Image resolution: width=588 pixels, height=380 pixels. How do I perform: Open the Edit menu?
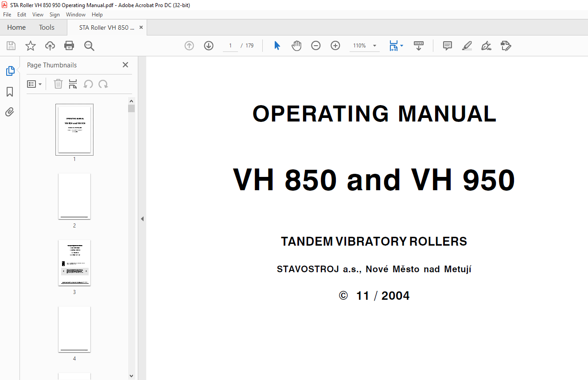coord(22,15)
